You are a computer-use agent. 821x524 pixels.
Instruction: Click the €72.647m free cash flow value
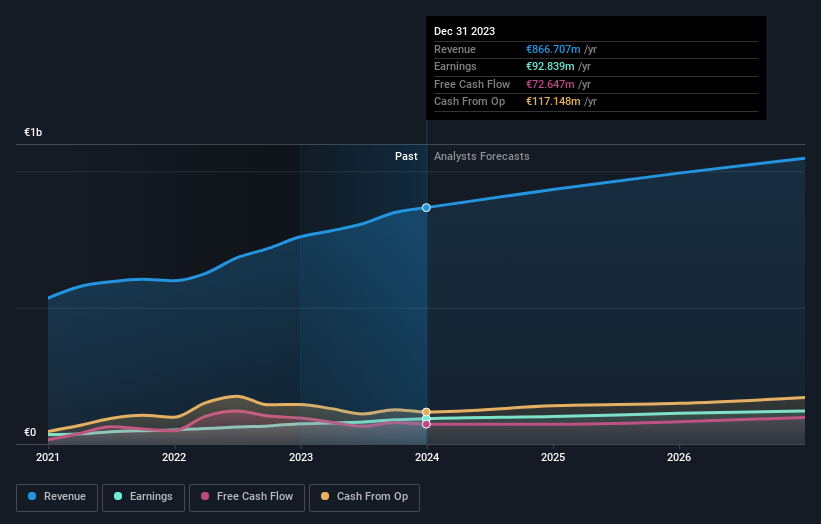coord(550,84)
